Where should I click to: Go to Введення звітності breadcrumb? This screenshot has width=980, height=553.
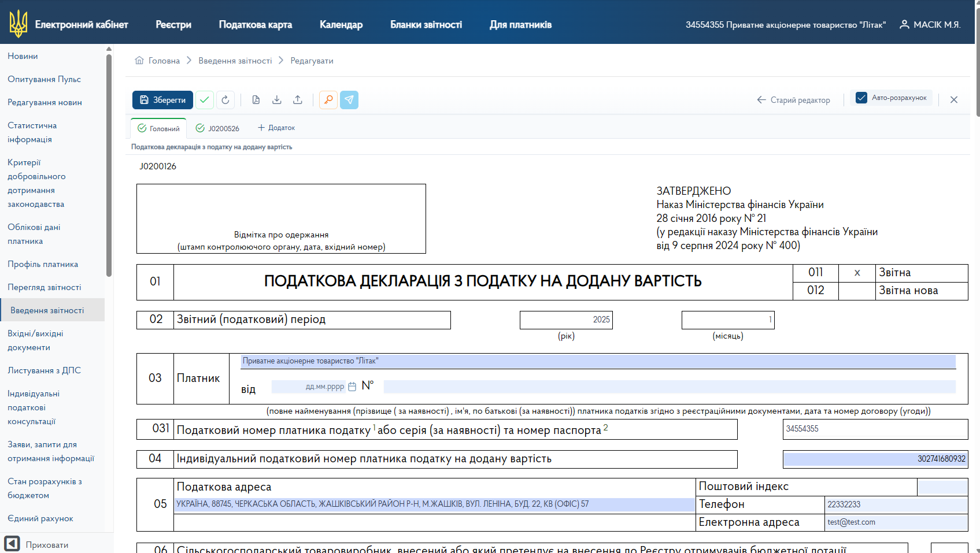(x=235, y=61)
